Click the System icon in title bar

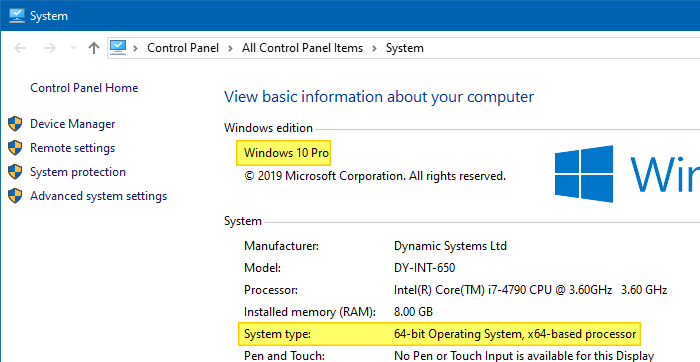click(17, 16)
